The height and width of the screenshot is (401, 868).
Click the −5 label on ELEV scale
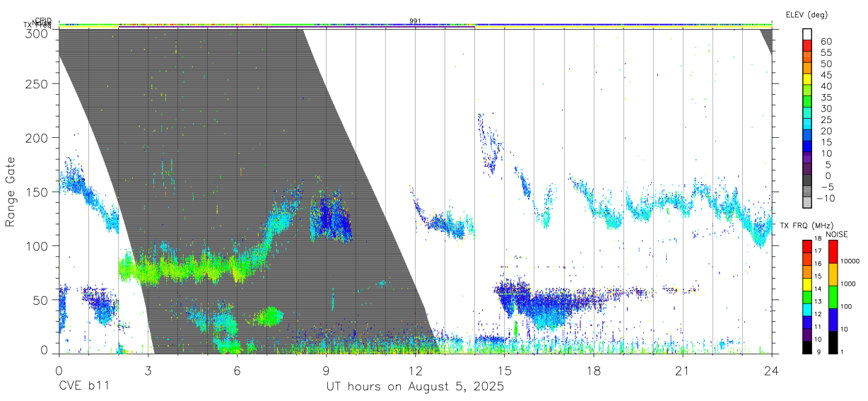click(826, 187)
